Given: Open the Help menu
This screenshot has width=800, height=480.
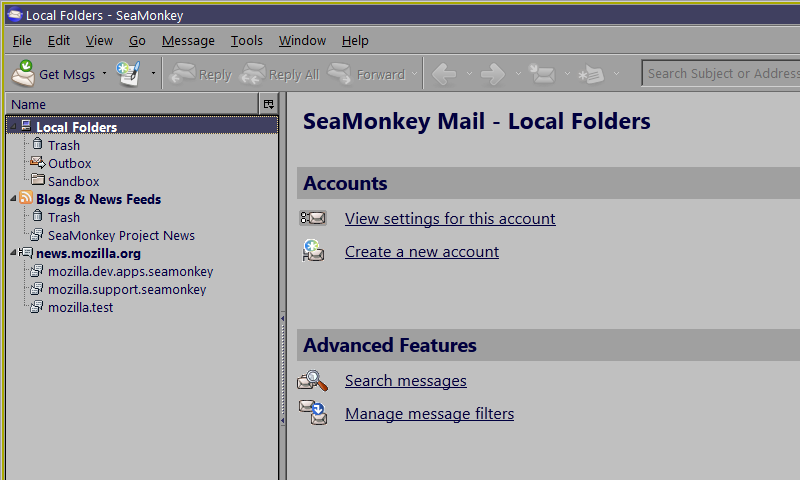Looking at the screenshot, I should click(x=355, y=41).
